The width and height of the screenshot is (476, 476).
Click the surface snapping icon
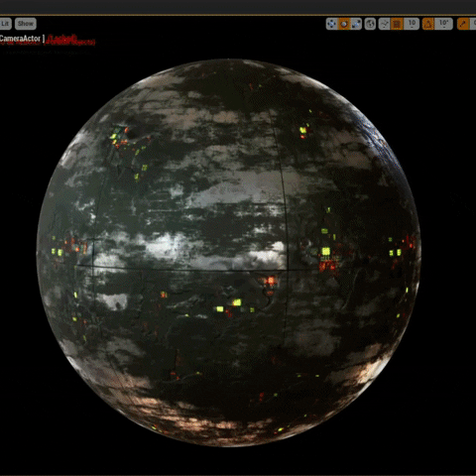(384, 24)
